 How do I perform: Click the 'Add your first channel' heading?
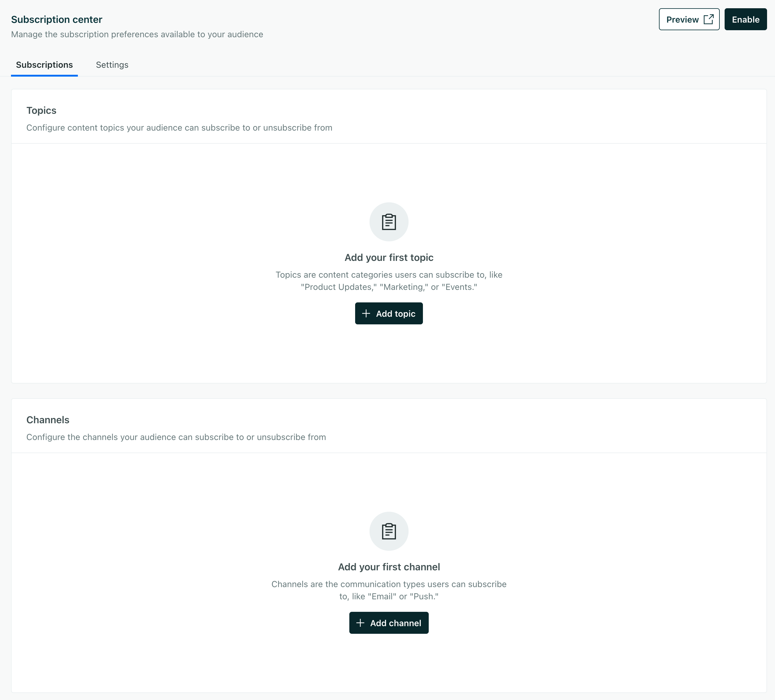(x=389, y=567)
